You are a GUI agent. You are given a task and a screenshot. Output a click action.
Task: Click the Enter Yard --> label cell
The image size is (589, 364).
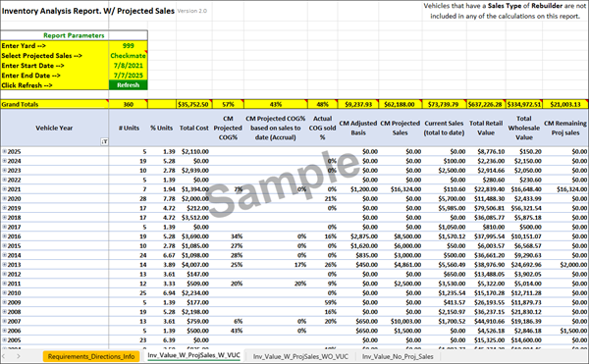tap(54, 46)
